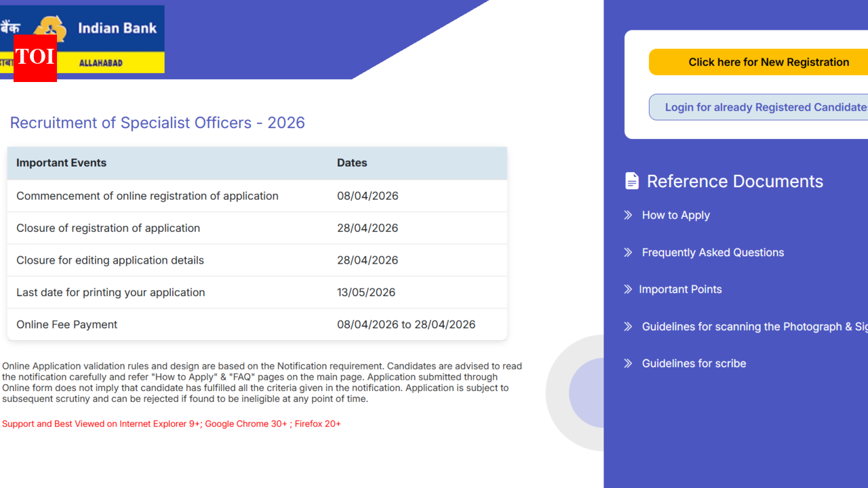Click the arrow icon before Guidelines for scribe

click(628, 363)
